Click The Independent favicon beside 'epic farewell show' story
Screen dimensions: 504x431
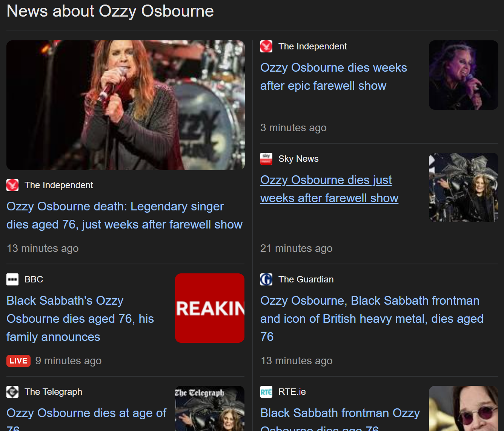point(266,46)
